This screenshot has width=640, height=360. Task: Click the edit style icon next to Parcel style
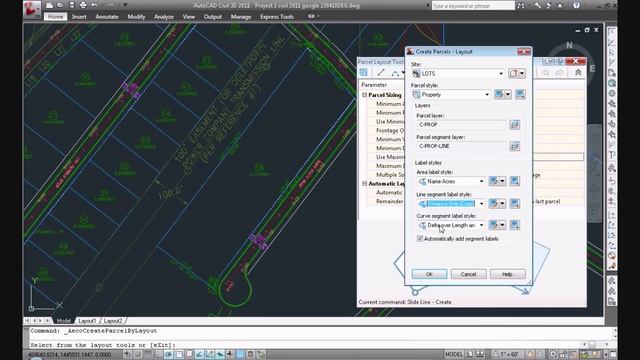[x=499, y=95]
